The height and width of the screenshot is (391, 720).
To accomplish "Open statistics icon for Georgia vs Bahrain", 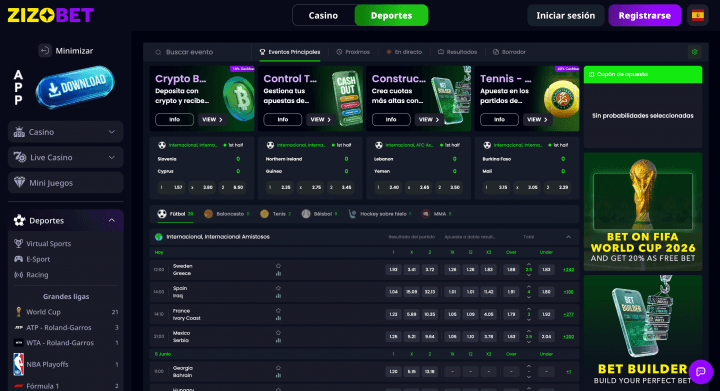I will click(278, 375).
